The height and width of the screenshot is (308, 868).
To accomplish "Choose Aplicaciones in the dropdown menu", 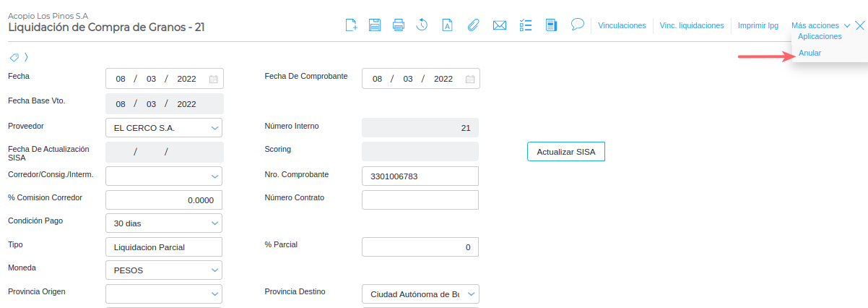I will [820, 36].
